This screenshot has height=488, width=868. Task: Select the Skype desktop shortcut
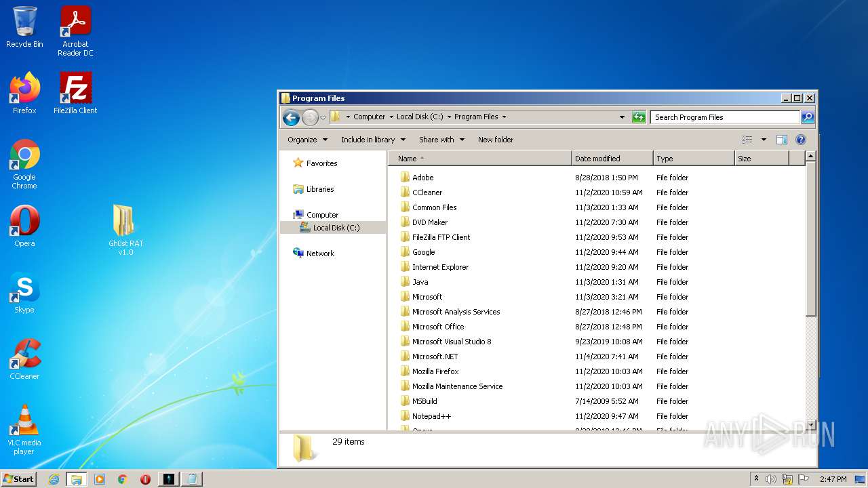click(24, 293)
